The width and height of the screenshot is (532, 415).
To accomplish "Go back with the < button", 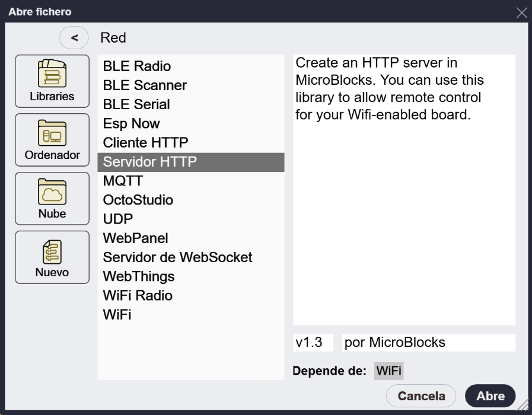I will click(74, 37).
